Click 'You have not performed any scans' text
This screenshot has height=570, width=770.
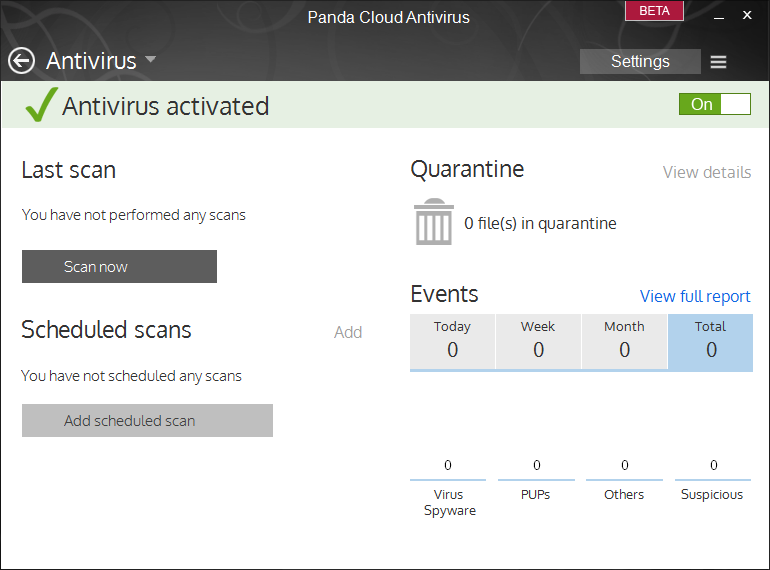[134, 215]
